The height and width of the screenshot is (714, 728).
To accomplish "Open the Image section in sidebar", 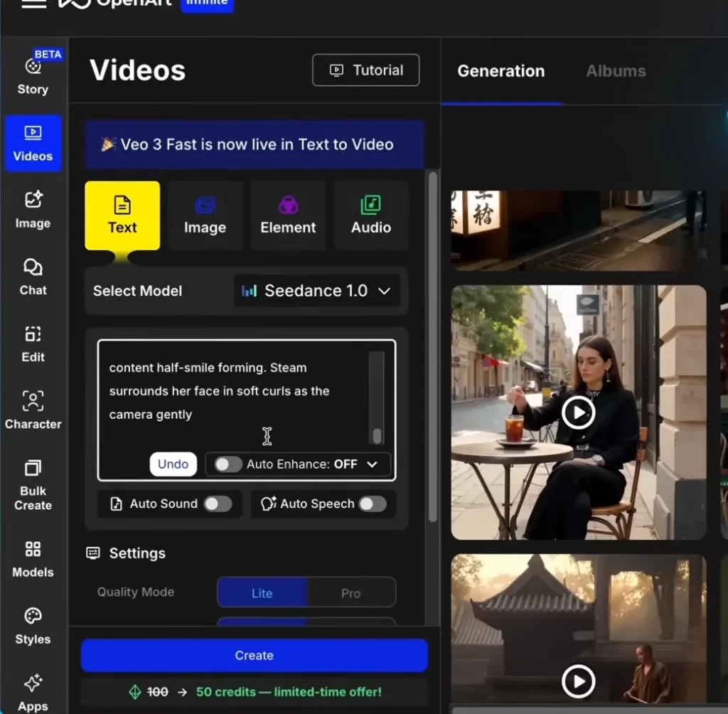I will [33, 210].
